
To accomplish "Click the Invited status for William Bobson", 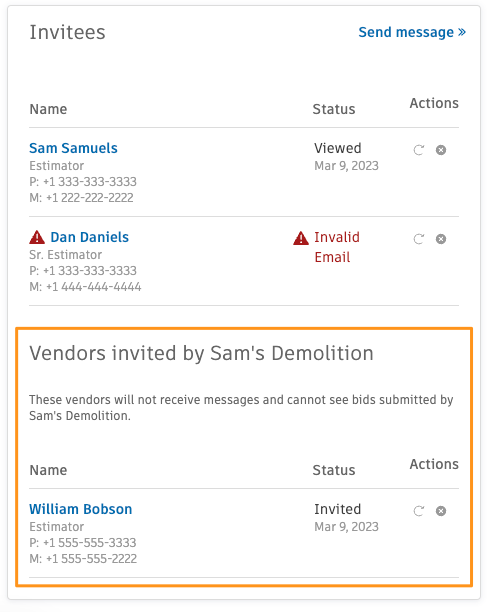I will pyautogui.click(x=338, y=509).
